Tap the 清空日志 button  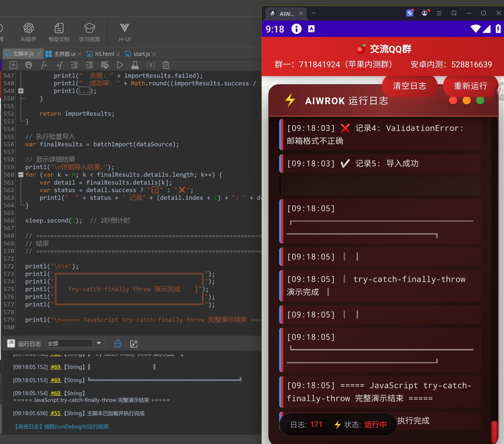click(x=409, y=86)
